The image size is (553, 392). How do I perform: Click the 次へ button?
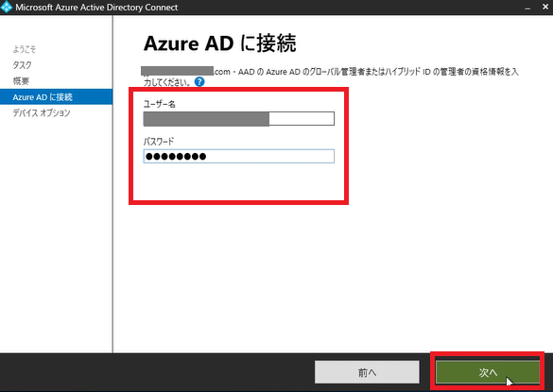pyautogui.click(x=488, y=372)
